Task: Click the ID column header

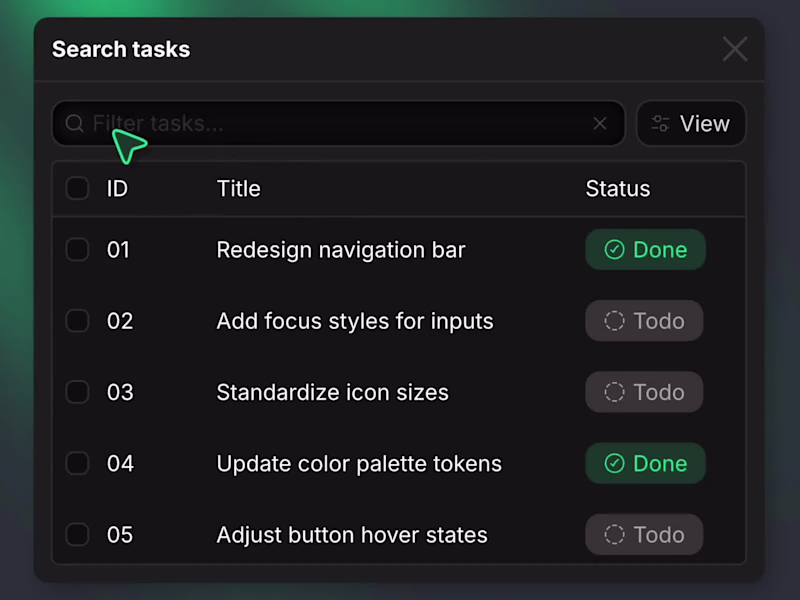Action: tap(117, 188)
